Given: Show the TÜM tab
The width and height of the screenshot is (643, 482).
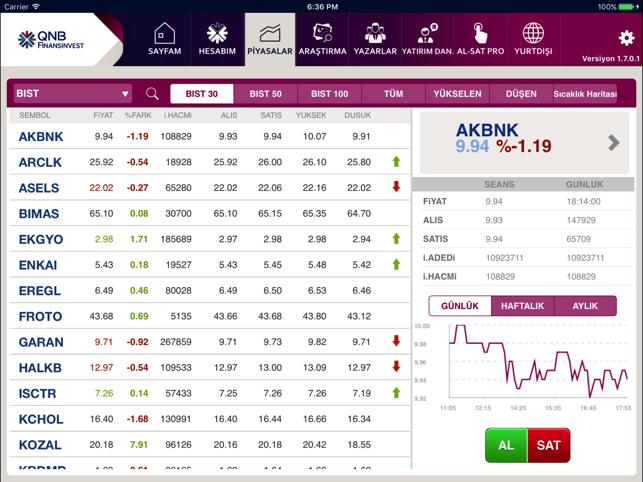Looking at the screenshot, I should coord(393,94).
